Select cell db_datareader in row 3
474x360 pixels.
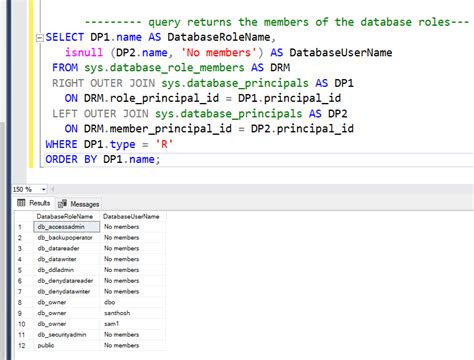click(x=66, y=248)
